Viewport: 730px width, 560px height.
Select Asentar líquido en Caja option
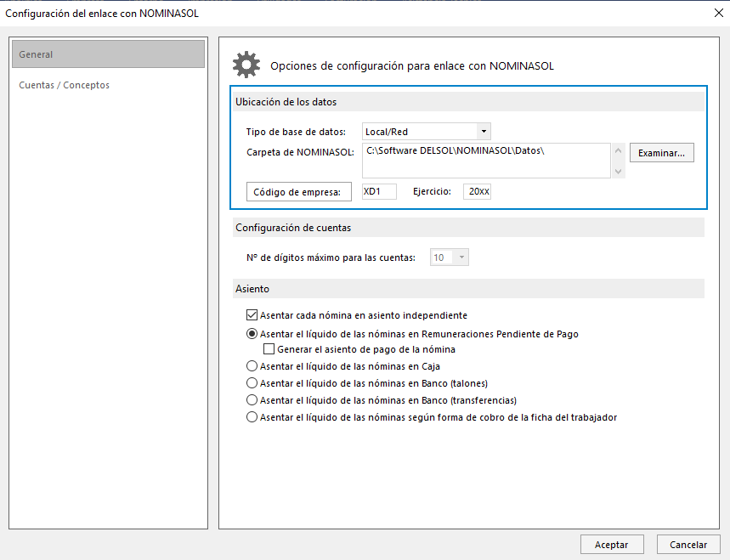coord(252,366)
